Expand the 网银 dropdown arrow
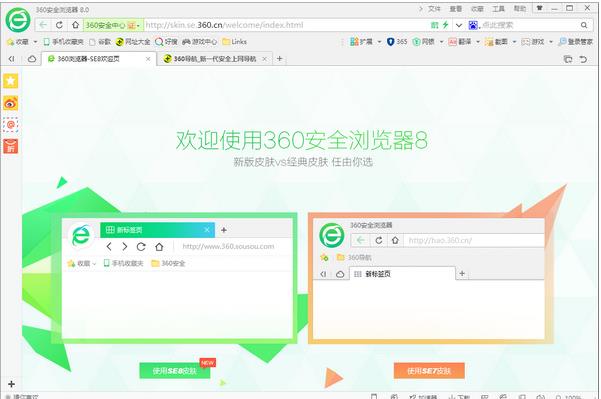 click(441, 42)
